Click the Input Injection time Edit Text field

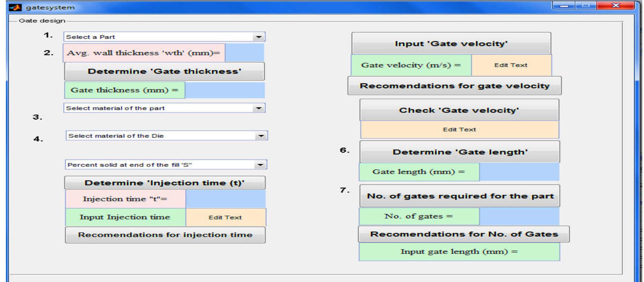[225, 217]
